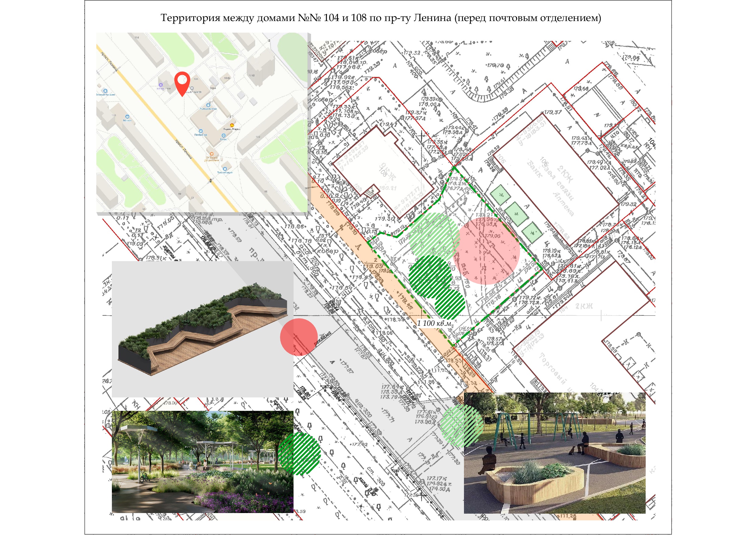Click the Рукодельница shop icon on map
Screen dimensions: 756x535
click(x=209, y=105)
